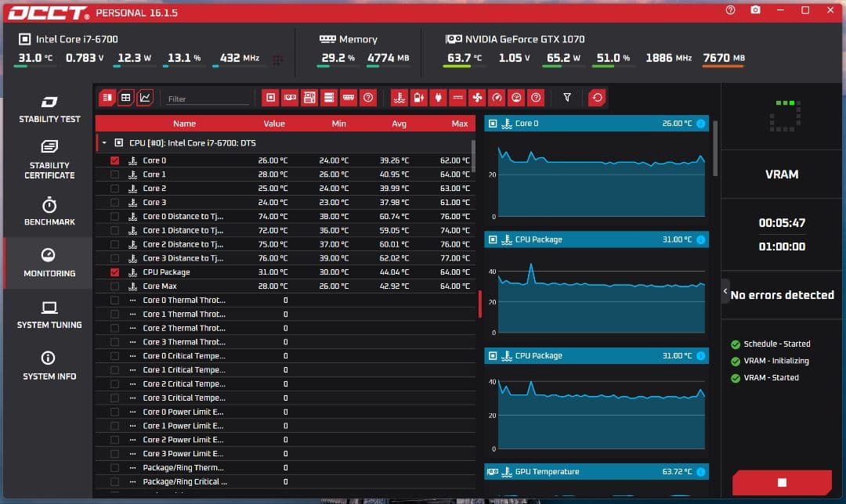Toggle temperature sensor type filter
This screenshot has width=846, height=504.
pos(399,98)
